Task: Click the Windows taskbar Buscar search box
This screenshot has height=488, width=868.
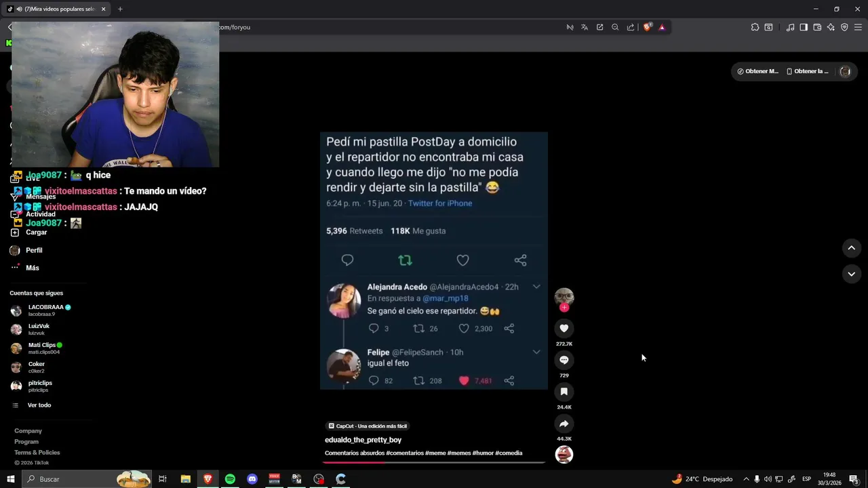Action: [x=87, y=479]
